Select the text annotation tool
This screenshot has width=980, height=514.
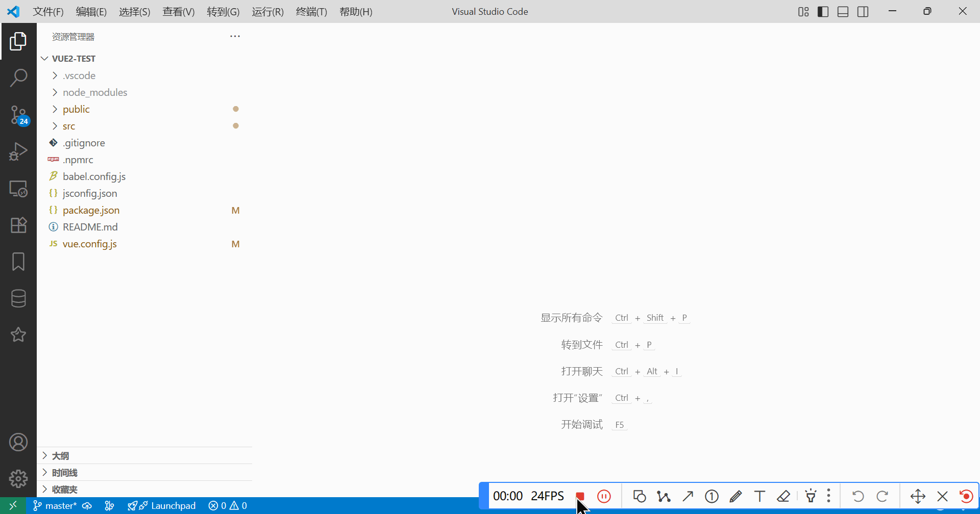(759, 496)
